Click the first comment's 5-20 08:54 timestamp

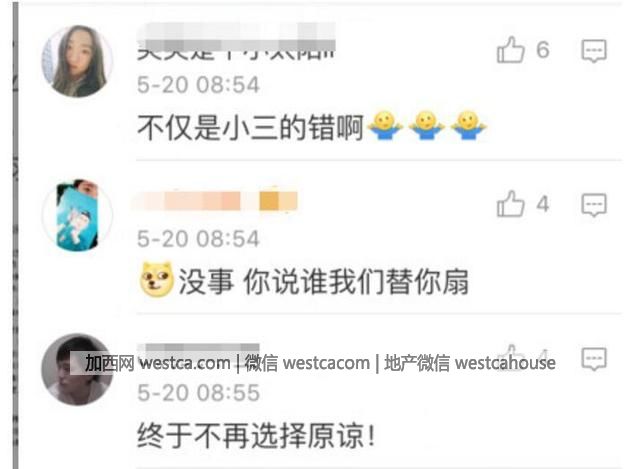click(x=198, y=84)
